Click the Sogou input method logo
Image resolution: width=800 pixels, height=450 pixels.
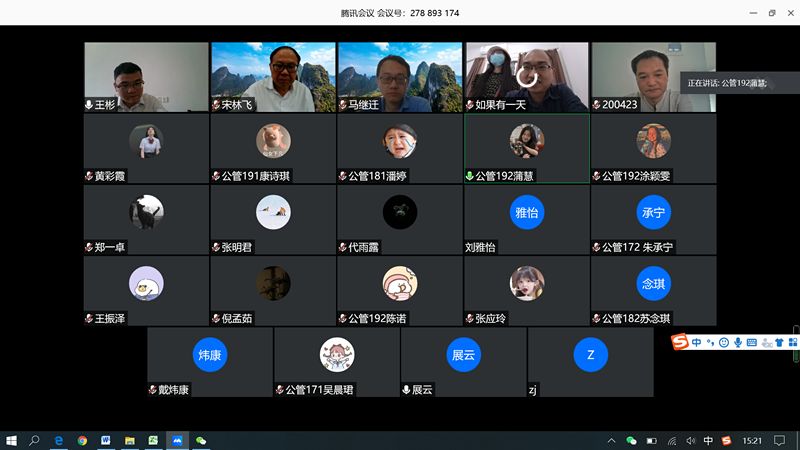click(680, 343)
